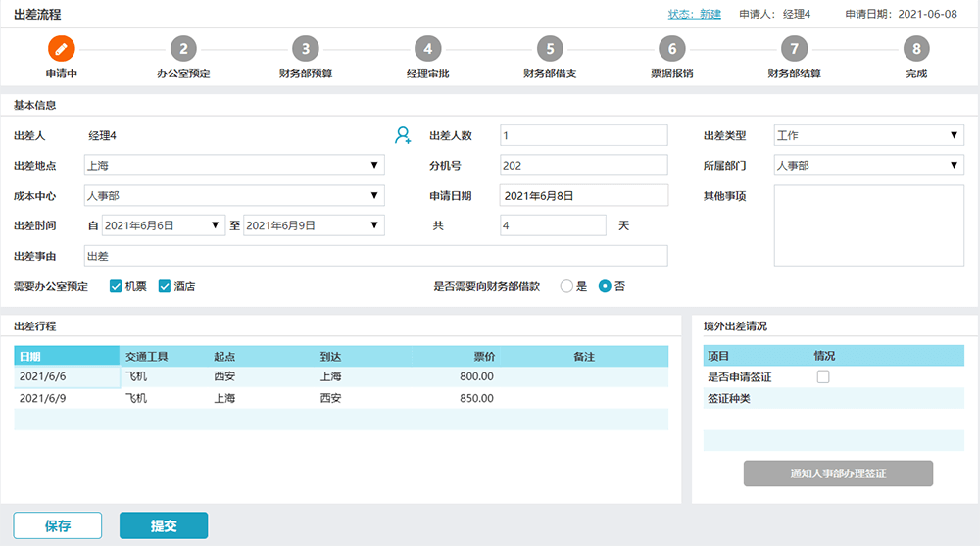Open the 成本中心 dropdown showing 人事部
The height and width of the screenshot is (546, 980).
coord(234,196)
